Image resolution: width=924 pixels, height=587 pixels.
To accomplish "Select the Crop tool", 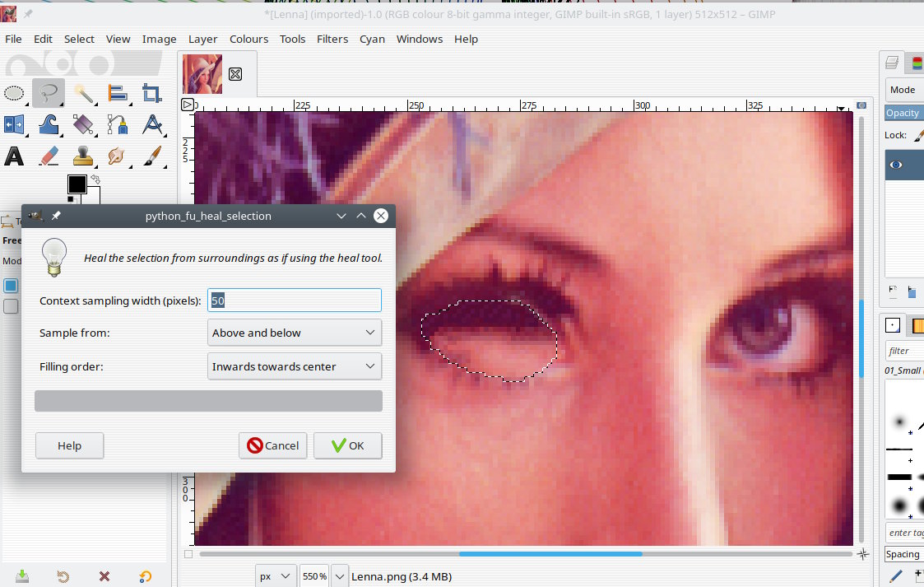I will 151,93.
